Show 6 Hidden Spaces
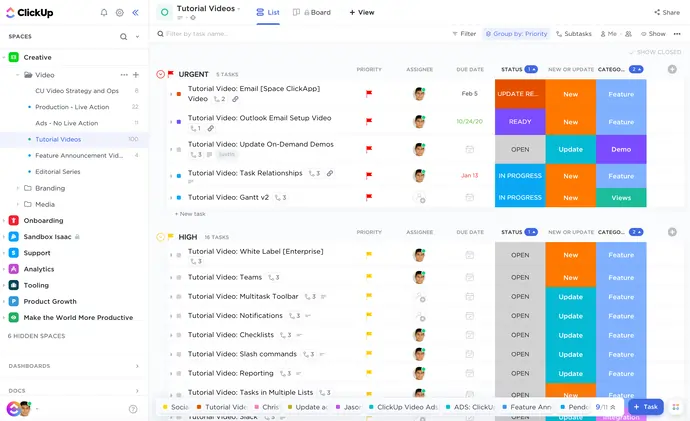The image size is (690, 421). point(37,336)
